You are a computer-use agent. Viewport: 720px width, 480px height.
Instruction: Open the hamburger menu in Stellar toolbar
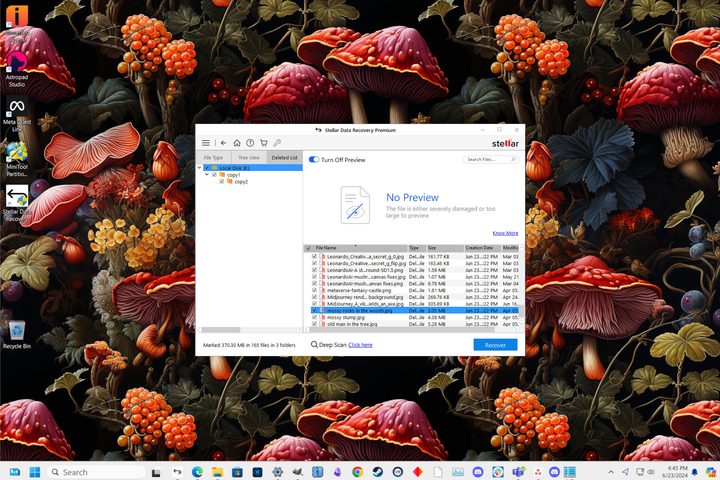pos(206,143)
